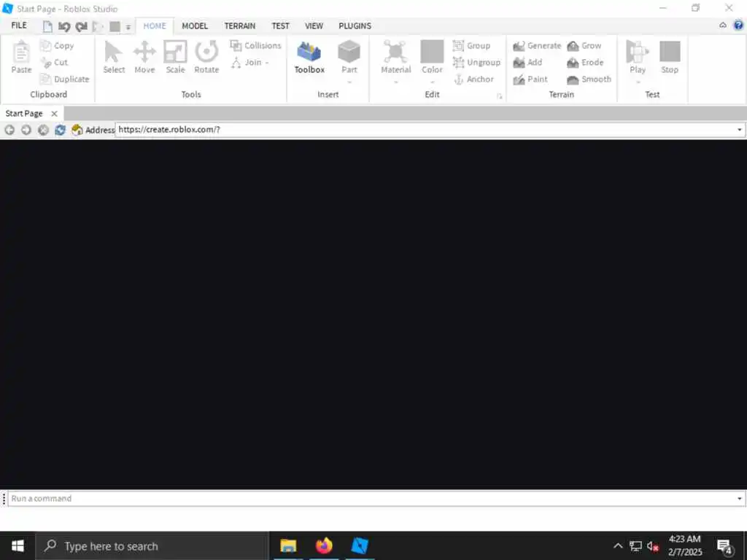Click the Stop loading icon
The image size is (747, 560).
pyautogui.click(x=43, y=130)
